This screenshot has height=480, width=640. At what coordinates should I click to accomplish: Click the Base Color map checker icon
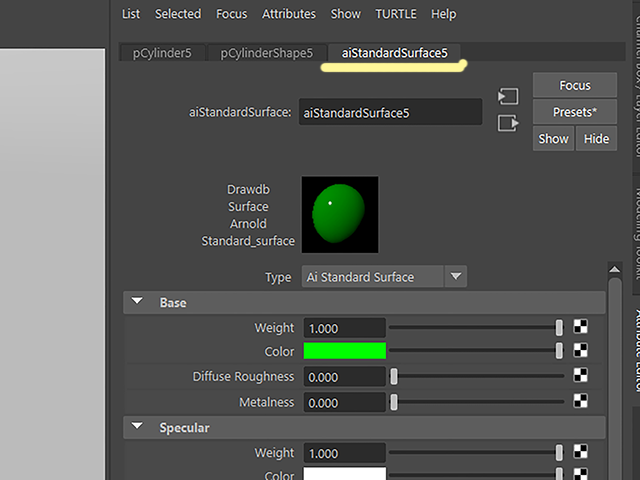(x=580, y=350)
